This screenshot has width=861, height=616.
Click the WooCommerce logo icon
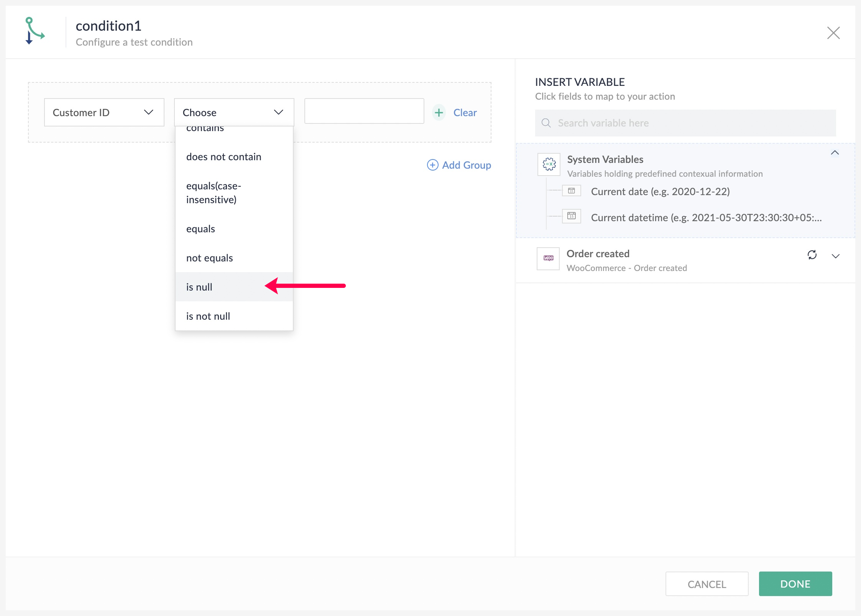(x=548, y=259)
